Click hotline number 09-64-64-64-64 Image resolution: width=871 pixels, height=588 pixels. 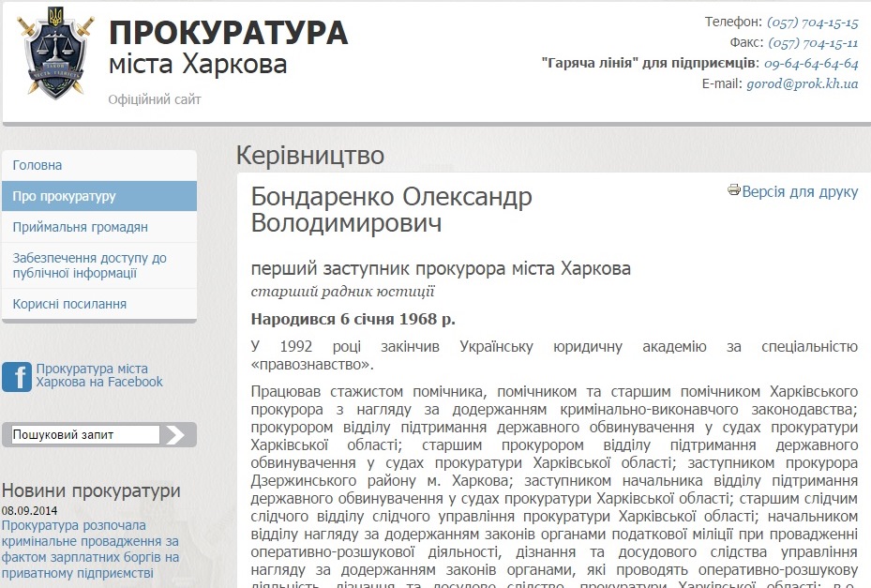point(811,63)
